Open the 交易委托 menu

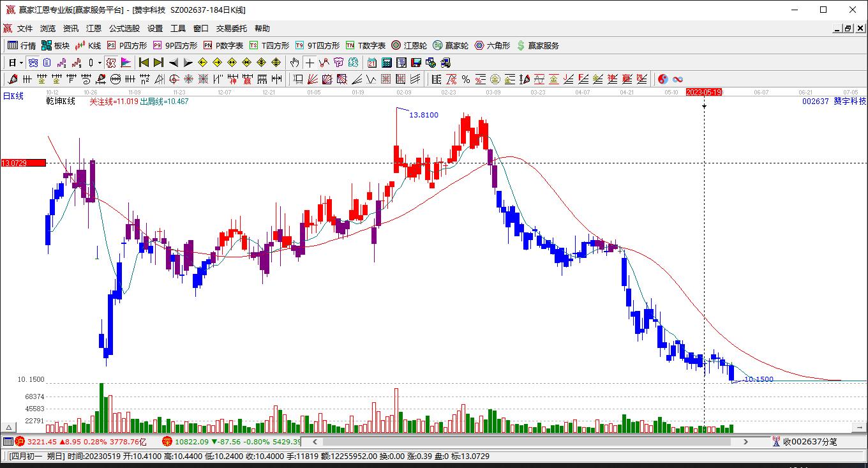pyautogui.click(x=232, y=28)
